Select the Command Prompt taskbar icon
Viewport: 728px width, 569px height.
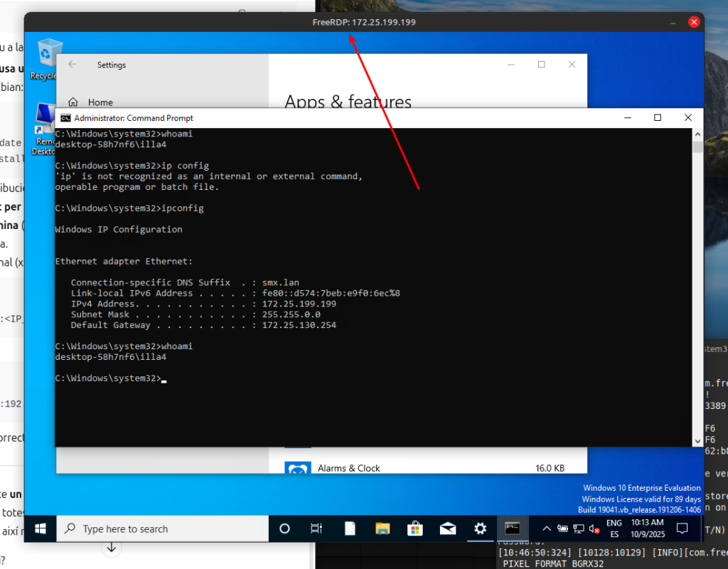(x=513, y=528)
